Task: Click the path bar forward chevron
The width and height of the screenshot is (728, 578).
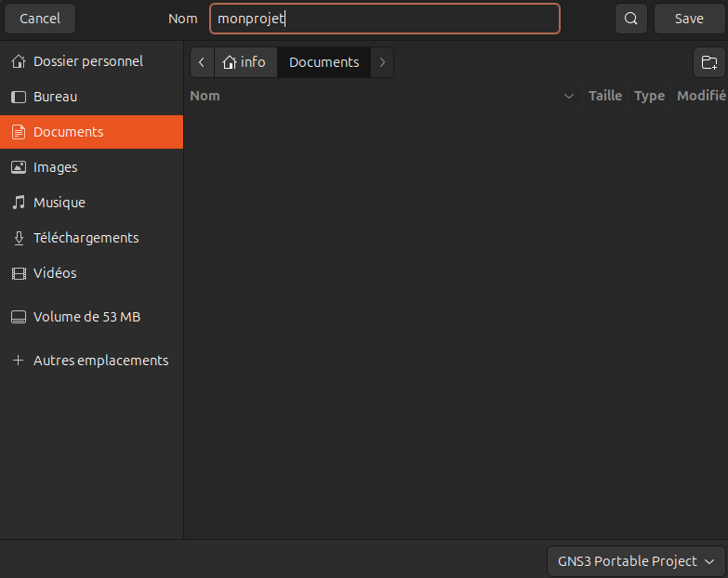Action: 382,62
